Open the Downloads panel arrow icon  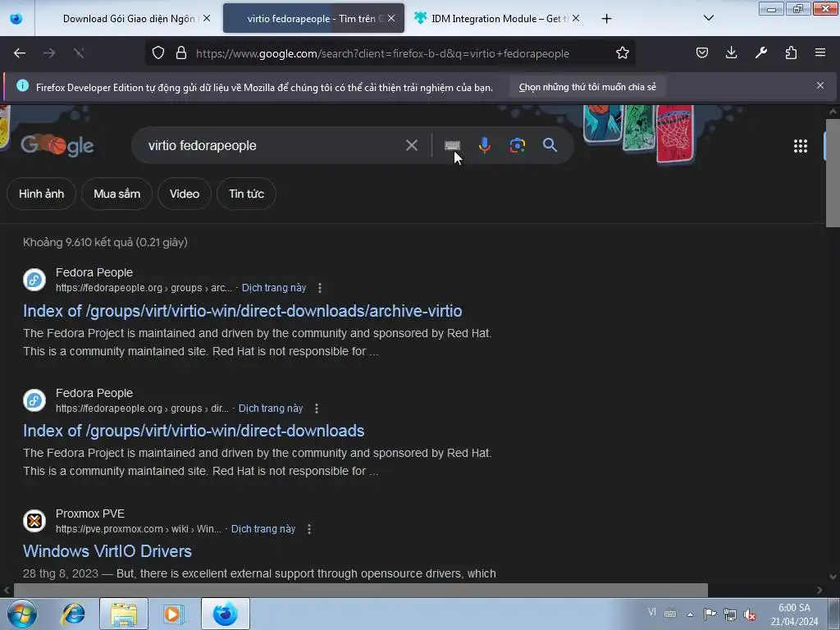(x=731, y=52)
